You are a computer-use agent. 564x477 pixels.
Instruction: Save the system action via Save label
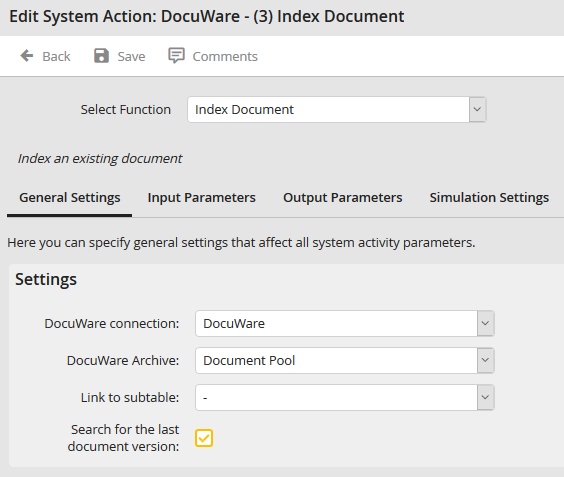[131, 56]
